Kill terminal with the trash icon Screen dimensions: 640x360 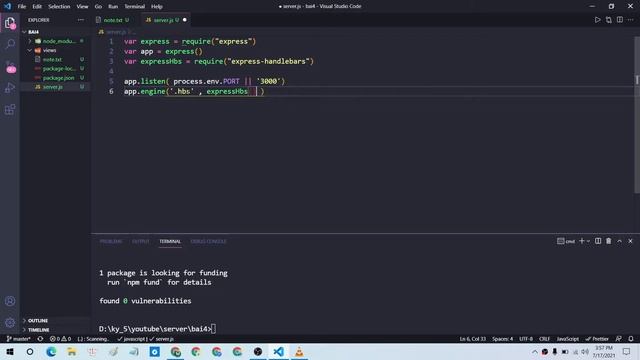coord(609,241)
